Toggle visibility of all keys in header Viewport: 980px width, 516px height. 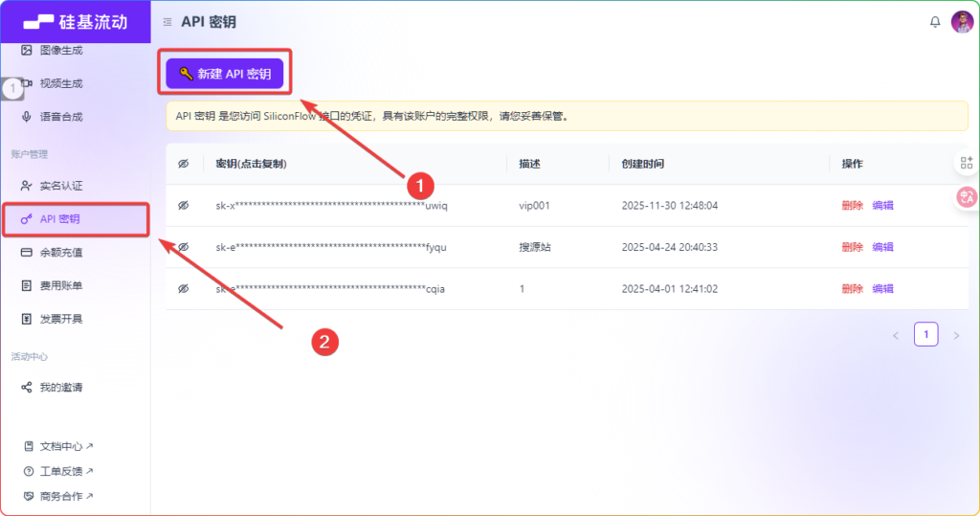pos(183,164)
